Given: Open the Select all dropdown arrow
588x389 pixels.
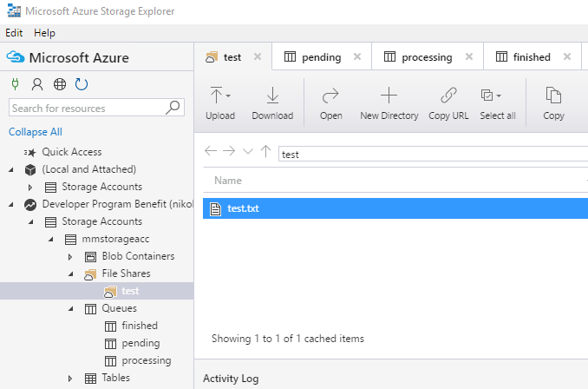Looking at the screenshot, I should pyautogui.click(x=499, y=96).
